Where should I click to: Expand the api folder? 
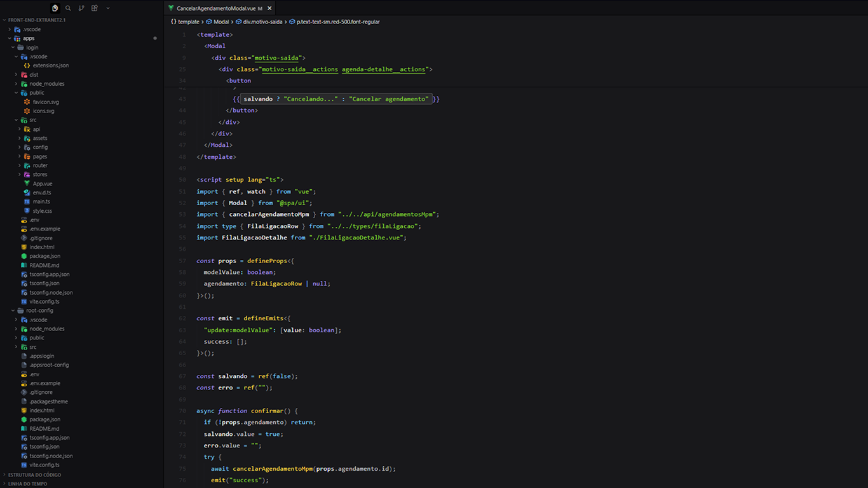point(36,129)
